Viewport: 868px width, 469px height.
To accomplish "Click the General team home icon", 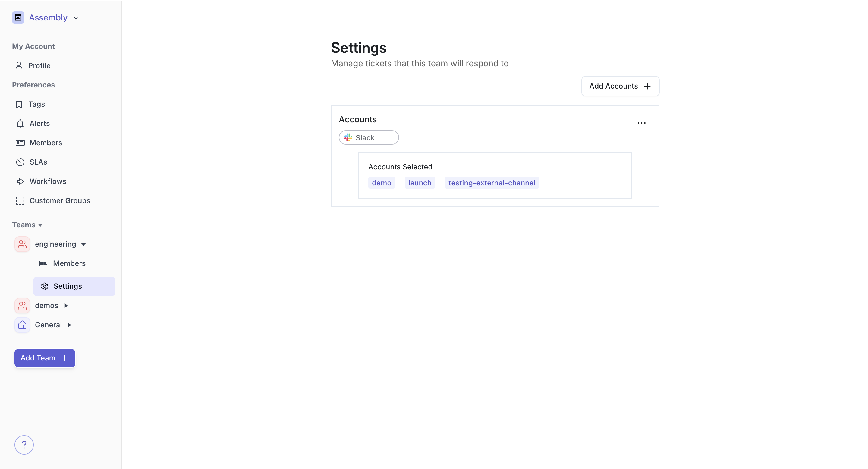I will click(x=22, y=325).
